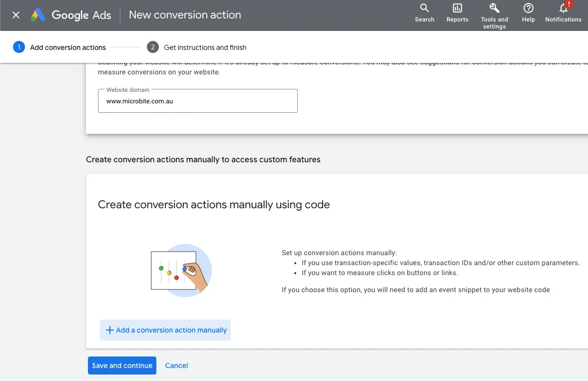Close the New conversion action page
This screenshot has width=588, height=381.
coord(14,15)
